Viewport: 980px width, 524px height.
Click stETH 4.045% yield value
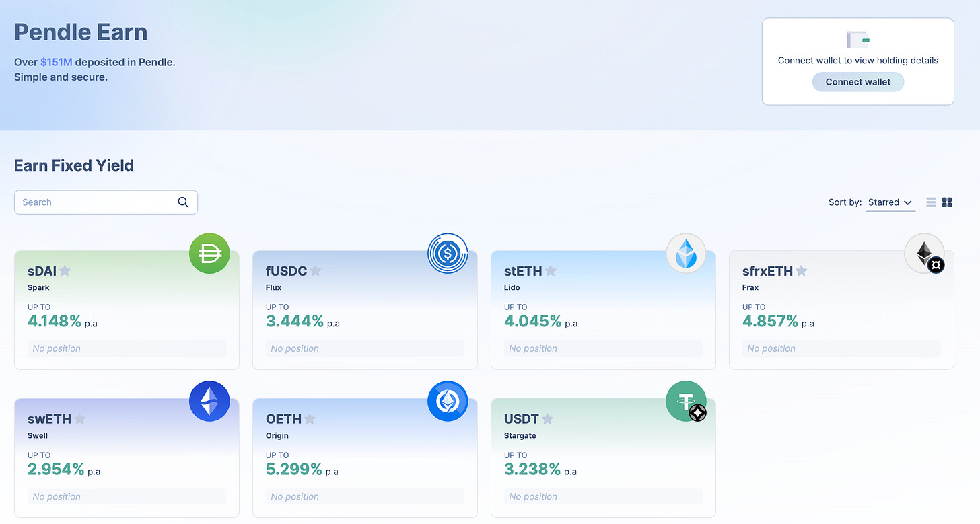(x=533, y=322)
